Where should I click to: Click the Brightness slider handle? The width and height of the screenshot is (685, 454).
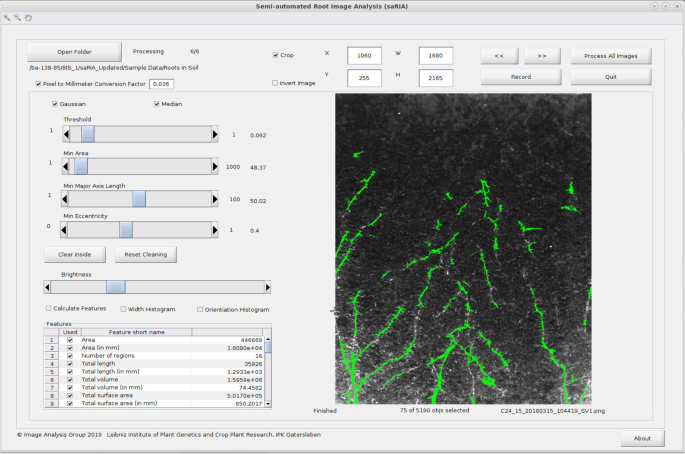tap(116, 287)
